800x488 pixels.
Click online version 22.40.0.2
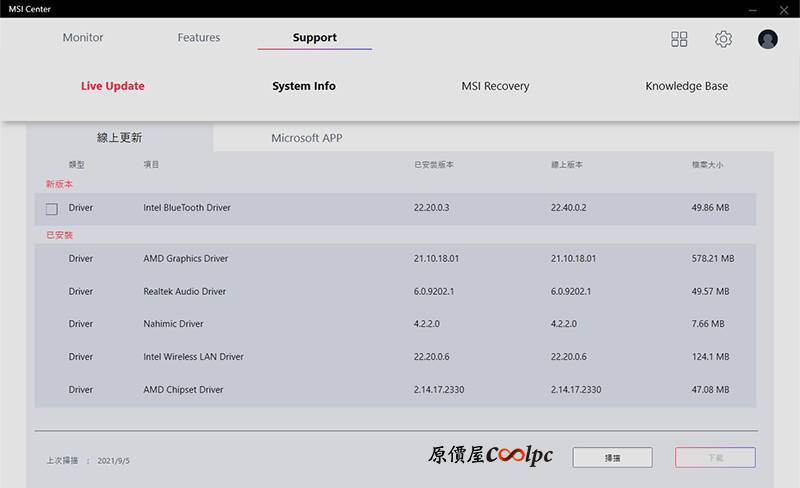[x=568, y=208]
